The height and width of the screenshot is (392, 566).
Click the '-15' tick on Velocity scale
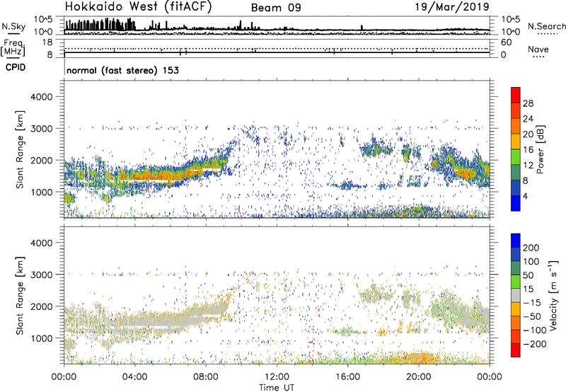(532, 303)
